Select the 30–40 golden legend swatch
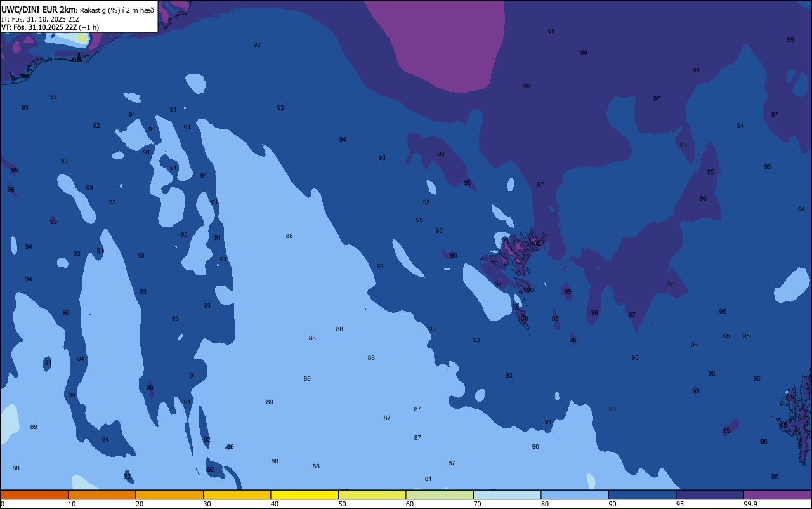Screen dimensions: 812x509 (237, 494)
